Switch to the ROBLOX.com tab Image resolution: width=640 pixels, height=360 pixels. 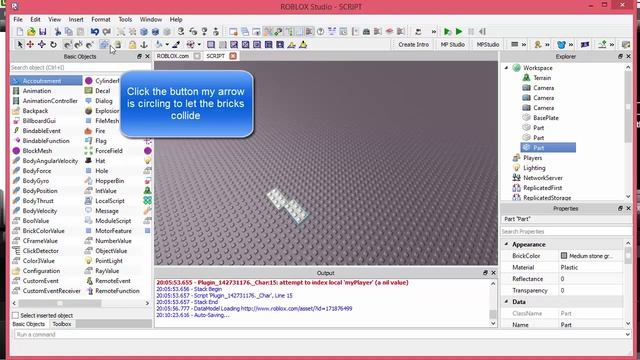point(173,56)
